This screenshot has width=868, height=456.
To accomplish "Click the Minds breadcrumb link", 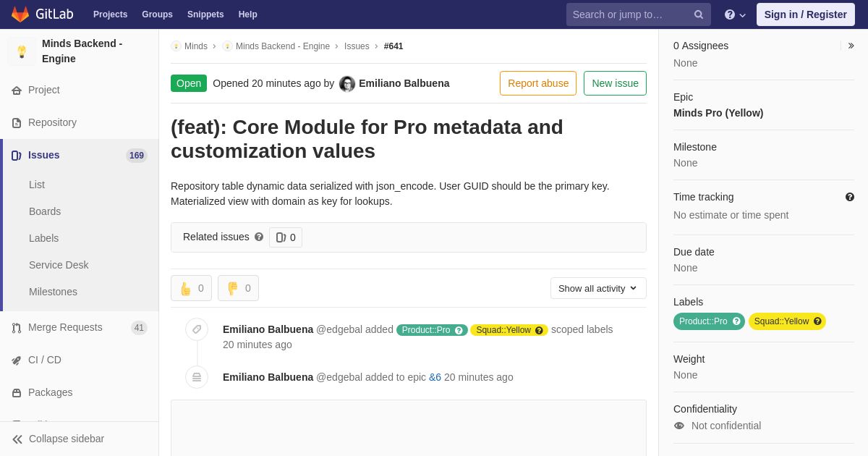I will coord(196,46).
